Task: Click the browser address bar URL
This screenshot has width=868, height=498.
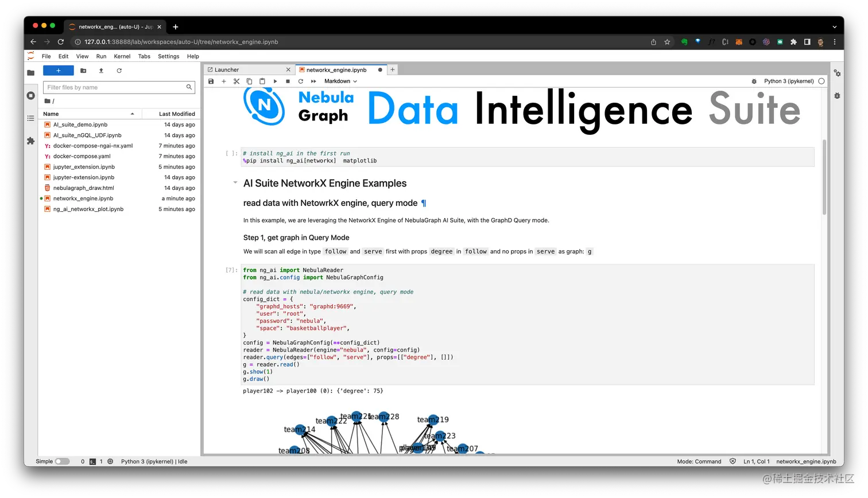Action: click(181, 42)
